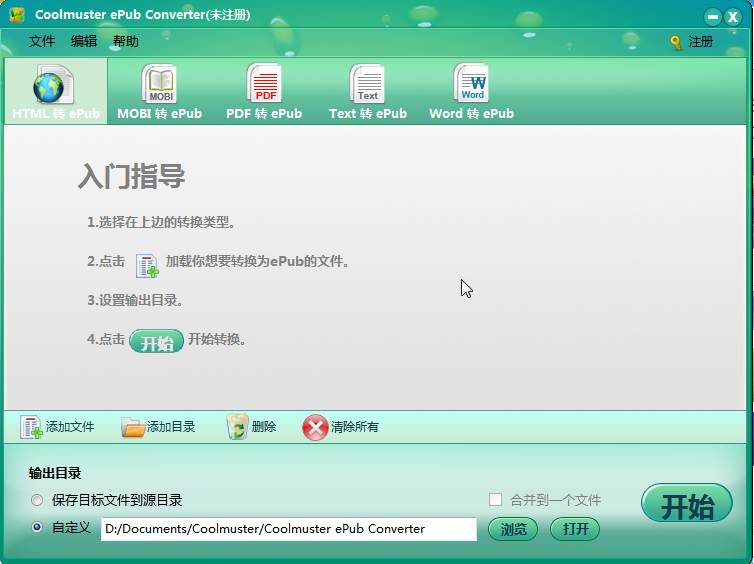This screenshot has height=564, width=754.
Task: Click the 打开 output folder button
Action: click(575, 529)
